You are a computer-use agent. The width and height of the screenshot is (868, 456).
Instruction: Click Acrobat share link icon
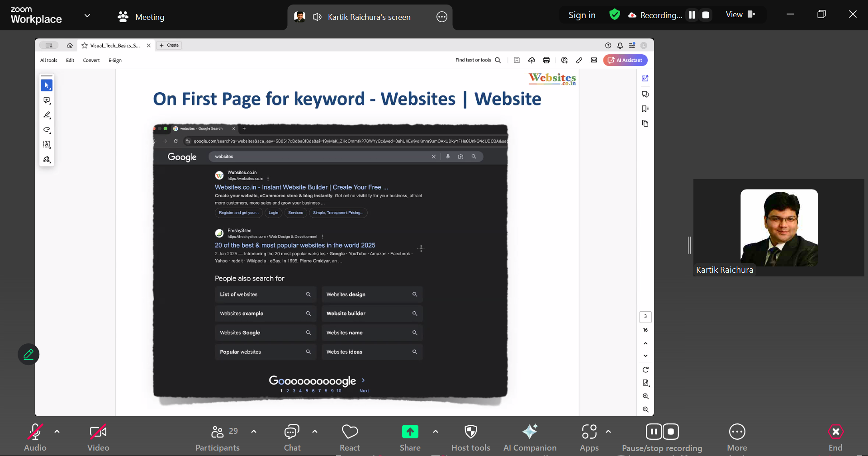579,60
